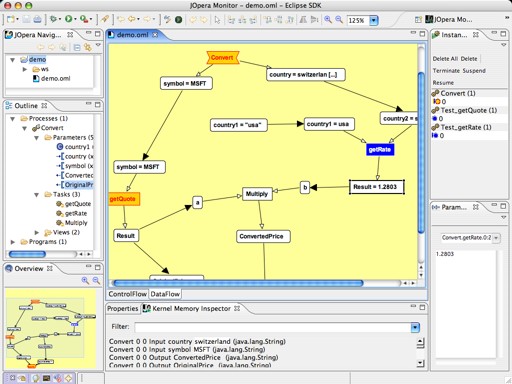Click the last diamond icon in the bottom-left bar

pos(68,378)
